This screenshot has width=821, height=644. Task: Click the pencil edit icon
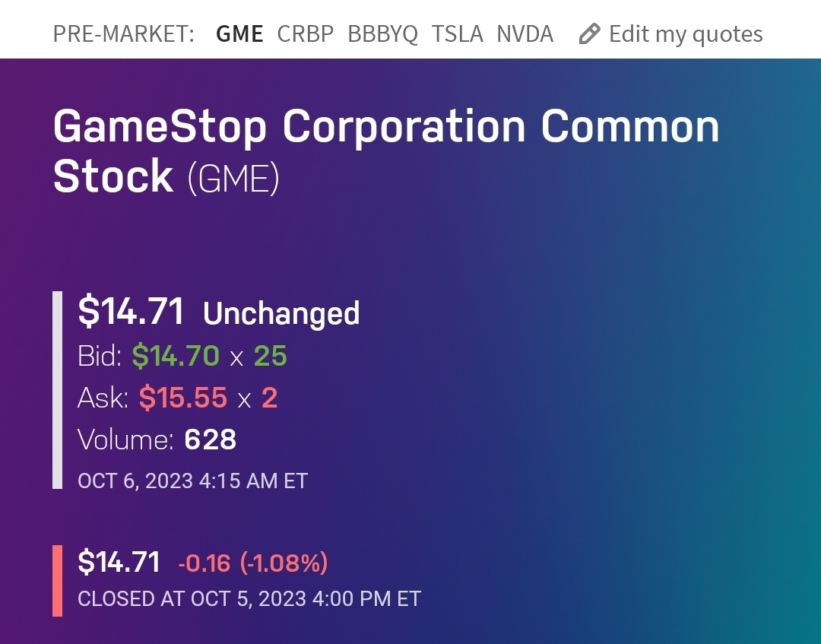[x=589, y=34]
